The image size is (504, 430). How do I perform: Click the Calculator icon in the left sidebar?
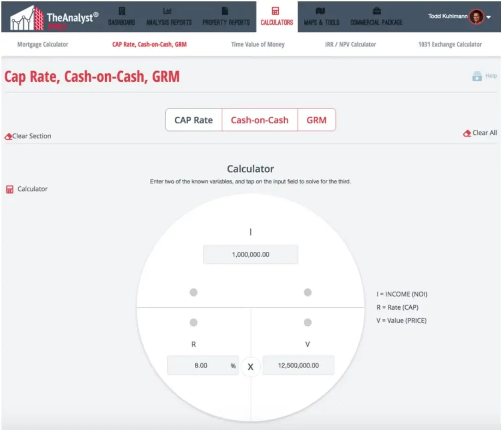coord(10,189)
